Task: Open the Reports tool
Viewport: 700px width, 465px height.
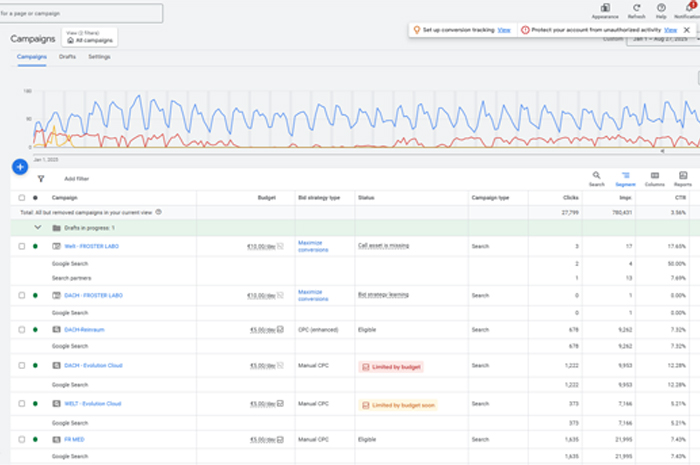Action: click(x=682, y=178)
